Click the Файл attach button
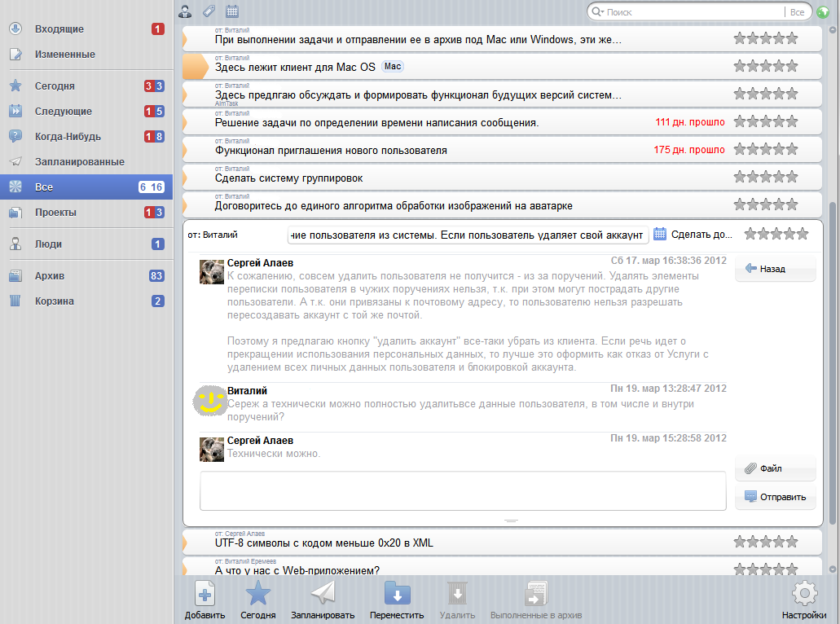 click(x=775, y=468)
